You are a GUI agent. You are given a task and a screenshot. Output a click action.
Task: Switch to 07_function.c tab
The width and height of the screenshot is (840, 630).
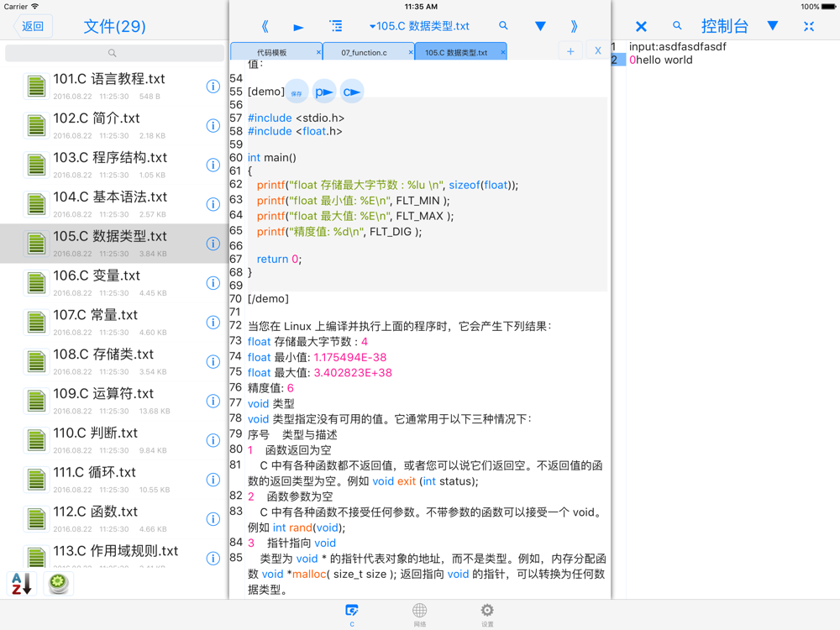tap(365, 52)
